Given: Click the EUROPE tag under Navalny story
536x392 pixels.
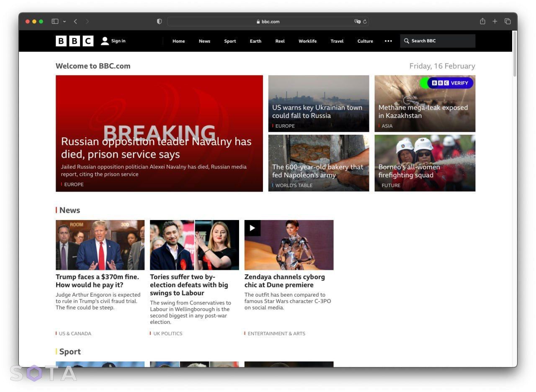Looking at the screenshot, I should coord(74,184).
